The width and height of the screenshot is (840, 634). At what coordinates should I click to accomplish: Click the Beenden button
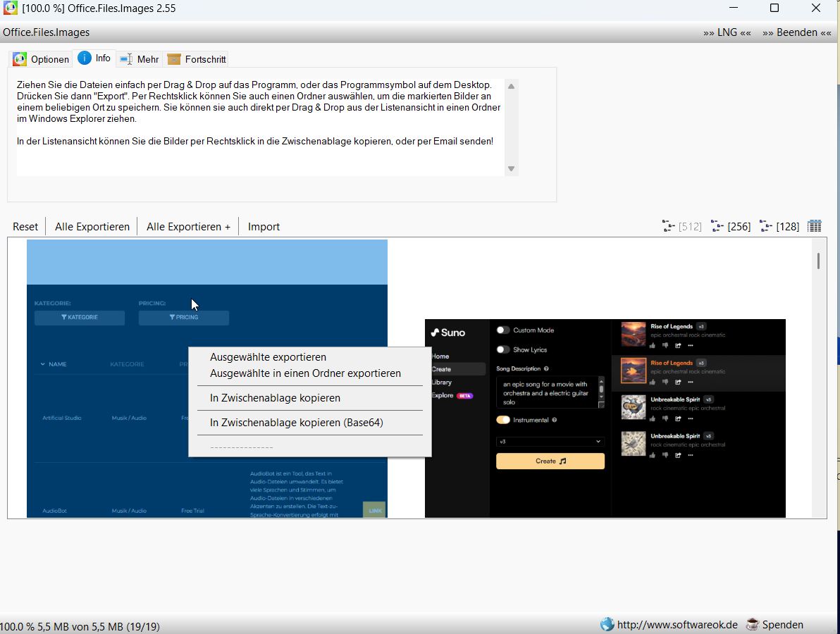pos(796,32)
